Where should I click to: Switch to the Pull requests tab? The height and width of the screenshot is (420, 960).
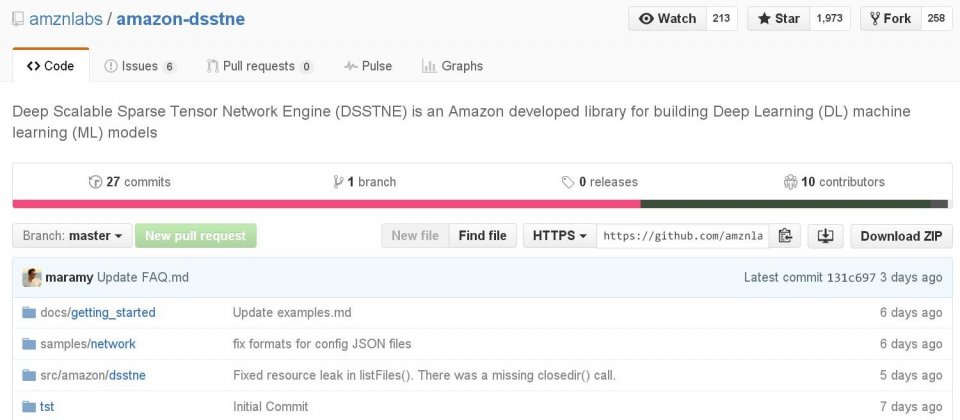coord(260,66)
